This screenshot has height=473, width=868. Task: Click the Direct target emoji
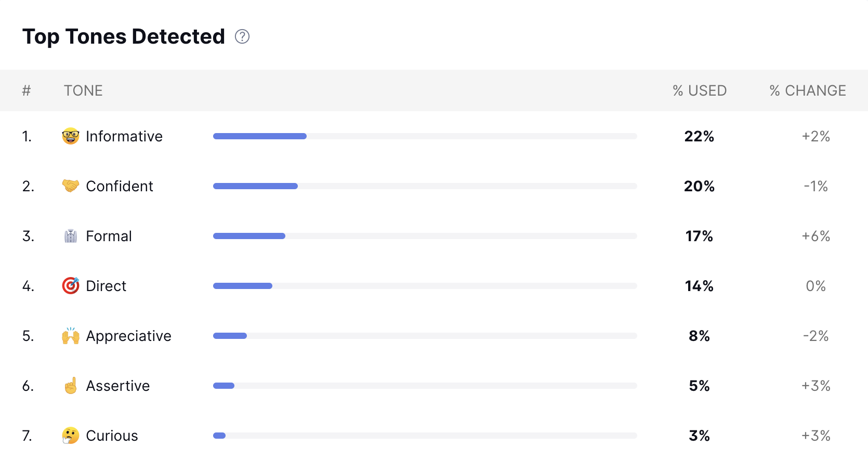point(71,285)
